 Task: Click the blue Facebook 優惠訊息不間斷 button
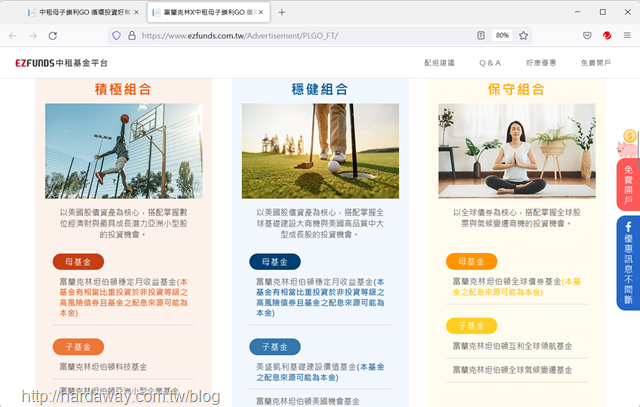pos(628,263)
